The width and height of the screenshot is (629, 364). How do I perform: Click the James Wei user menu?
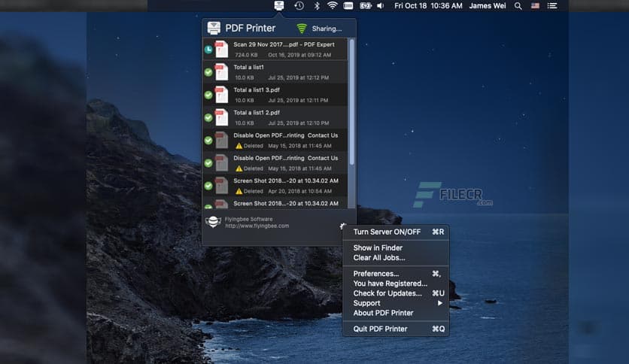(487, 5)
